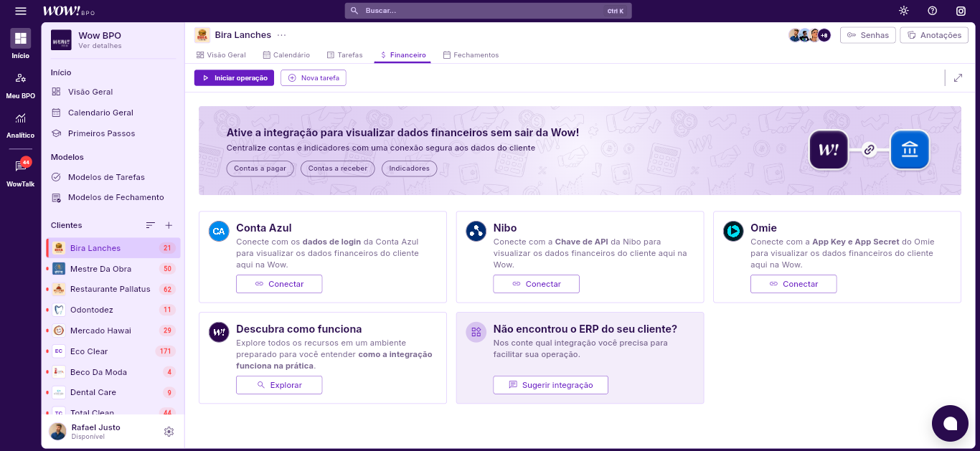Switch to Fechamentos tab
Image resolution: width=980 pixels, height=451 pixels.
[471, 55]
